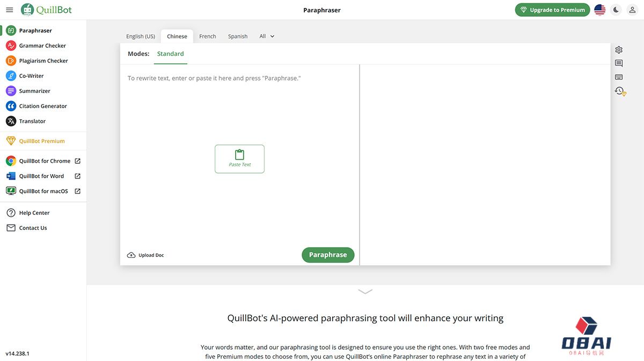Open the Paraphraser tool in sidebar
This screenshot has width=644, height=361.
click(43, 31)
